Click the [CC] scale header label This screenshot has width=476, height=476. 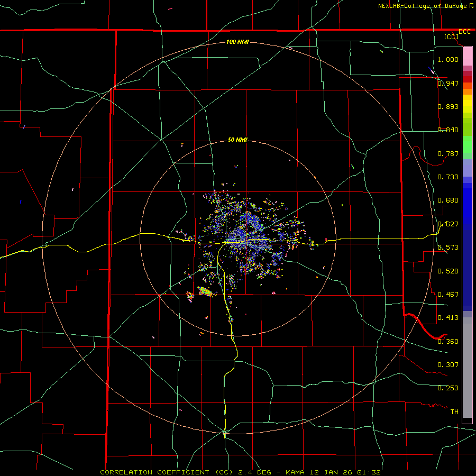click(452, 36)
